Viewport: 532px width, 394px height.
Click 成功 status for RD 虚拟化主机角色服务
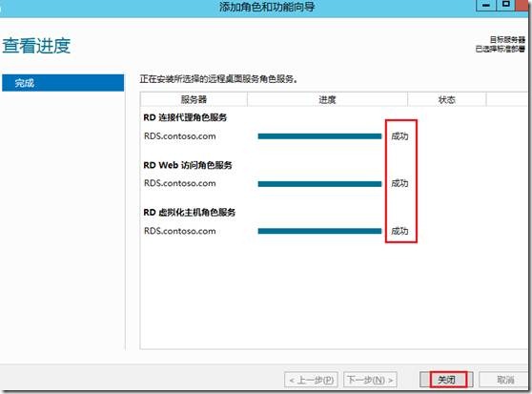pyautogui.click(x=399, y=231)
